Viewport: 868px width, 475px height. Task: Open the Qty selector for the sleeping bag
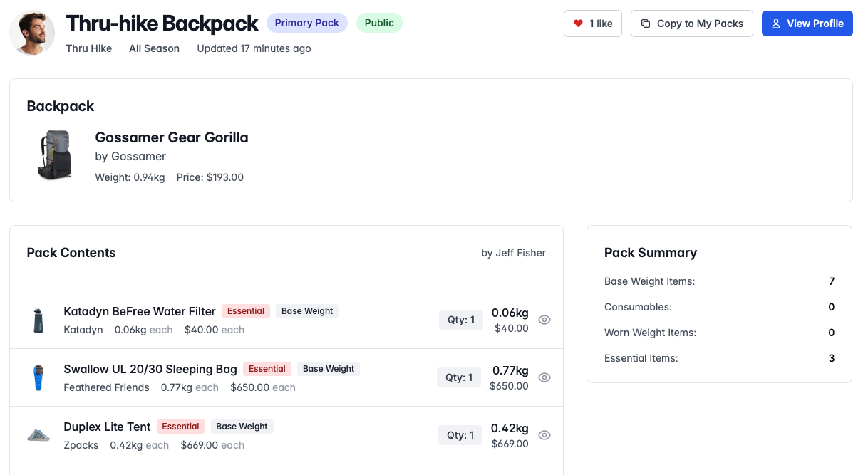point(459,377)
